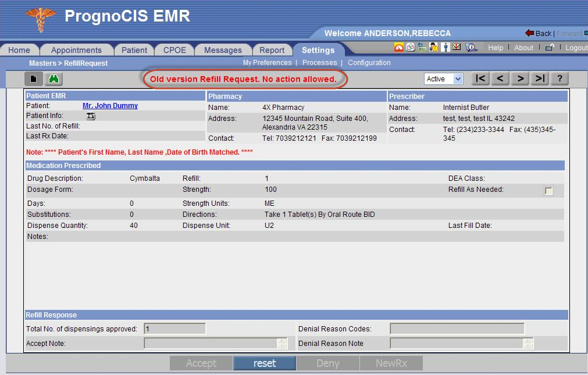This screenshot has height=375, width=588.
Task: Click the unlocked padlock icon
Action: 550,47
